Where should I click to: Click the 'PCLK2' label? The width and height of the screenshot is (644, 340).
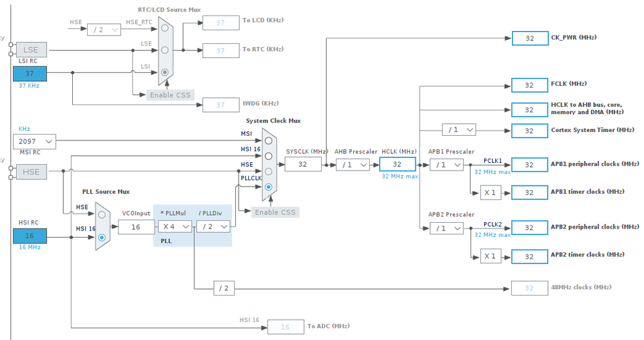pyautogui.click(x=493, y=224)
